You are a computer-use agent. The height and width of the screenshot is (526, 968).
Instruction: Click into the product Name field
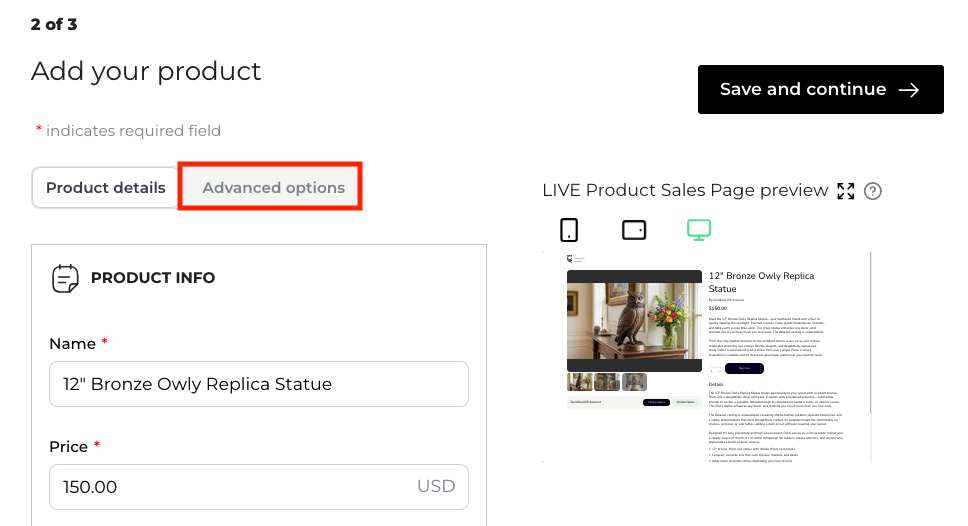click(x=259, y=384)
